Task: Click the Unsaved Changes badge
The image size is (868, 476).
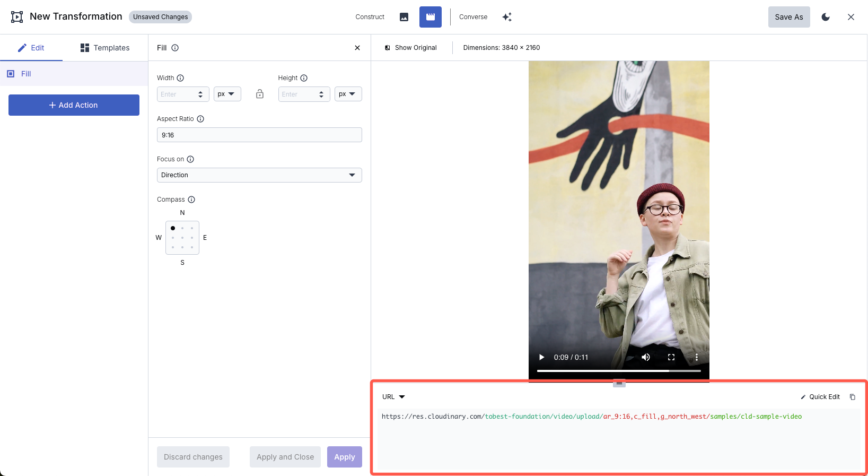Action: (x=160, y=17)
